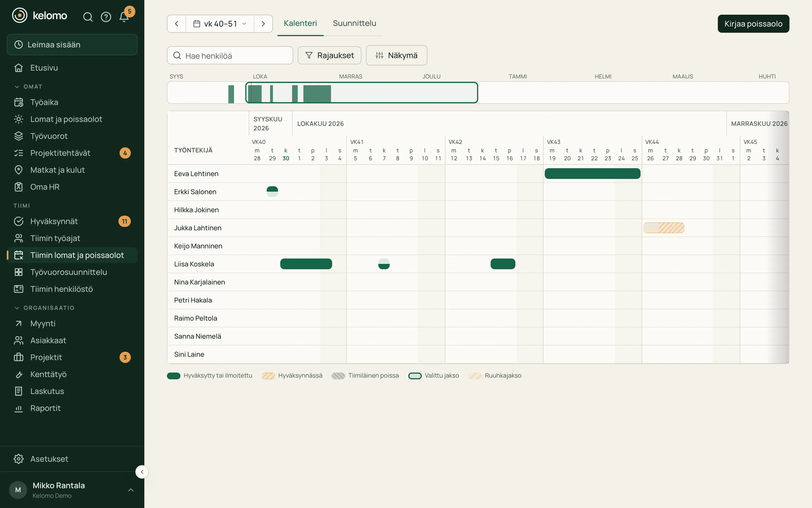Click Kirjaa poissaolo button
Viewport: 812px width, 508px height.
(753, 24)
